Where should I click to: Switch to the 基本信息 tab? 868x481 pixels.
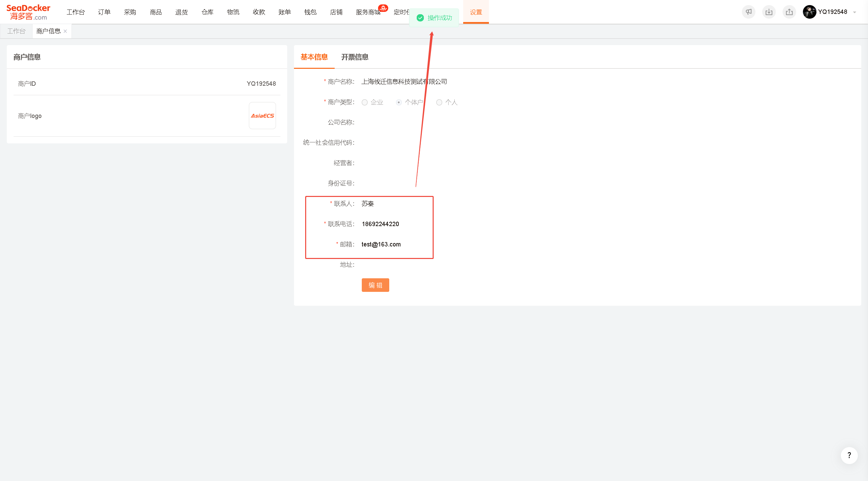(314, 57)
